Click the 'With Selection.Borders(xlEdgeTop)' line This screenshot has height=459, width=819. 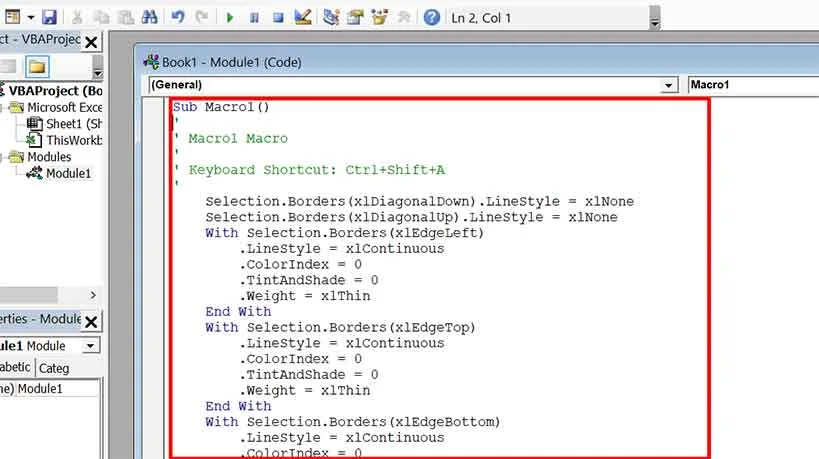pyautogui.click(x=341, y=327)
